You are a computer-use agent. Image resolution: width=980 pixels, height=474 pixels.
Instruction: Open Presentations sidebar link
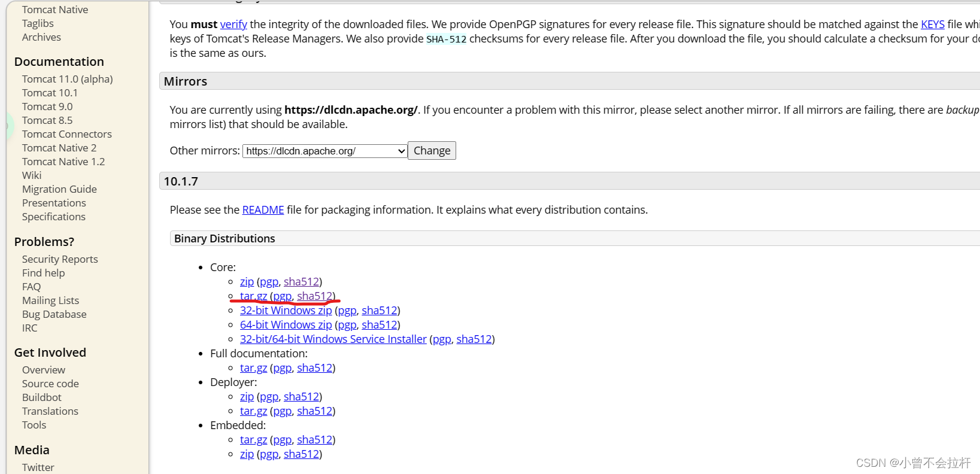coord(54,203)
